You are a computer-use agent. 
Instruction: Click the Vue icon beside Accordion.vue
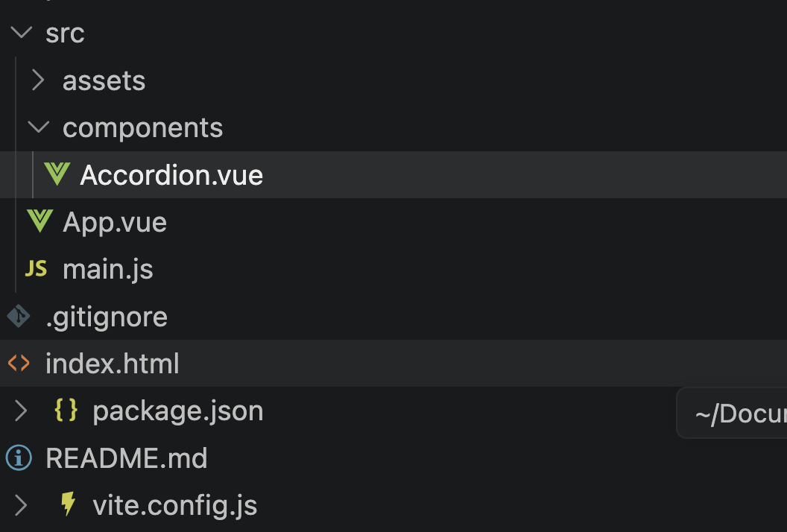57,174
